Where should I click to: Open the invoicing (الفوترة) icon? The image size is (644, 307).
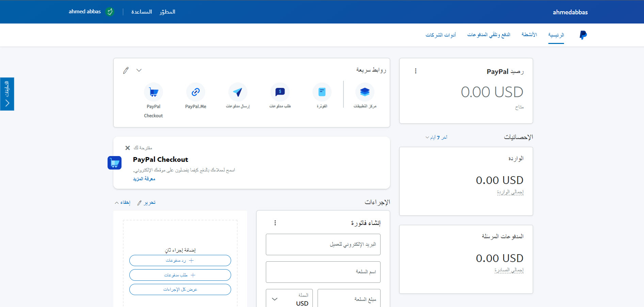point(322,92)
